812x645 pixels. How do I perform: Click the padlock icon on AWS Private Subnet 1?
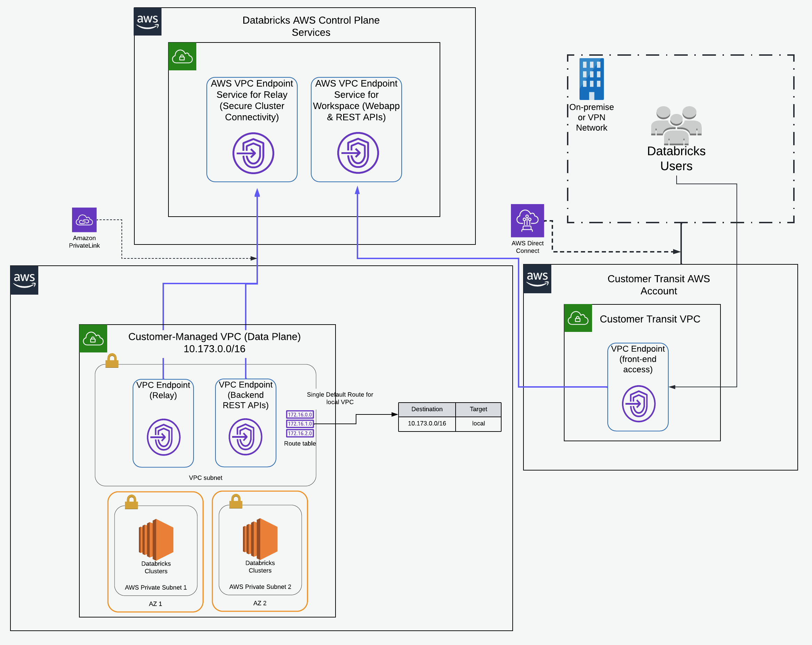(131, 502)
